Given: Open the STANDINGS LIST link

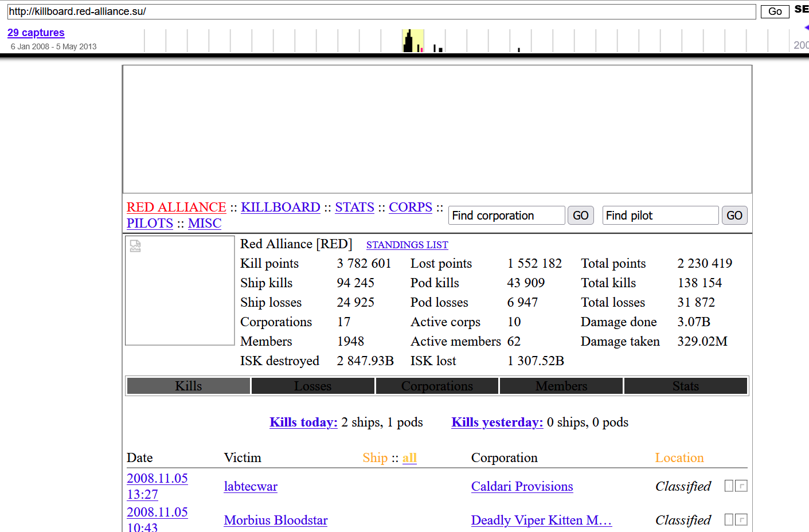Looking at the screenshot, I should 407,245.
